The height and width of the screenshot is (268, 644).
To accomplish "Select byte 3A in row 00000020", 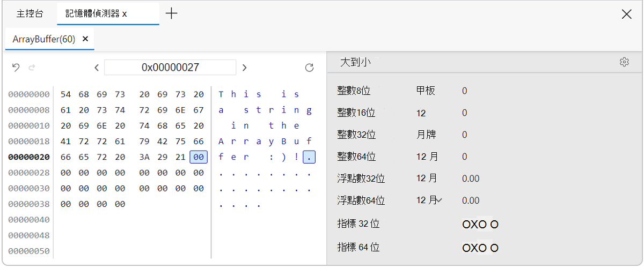I will (144, 157).
